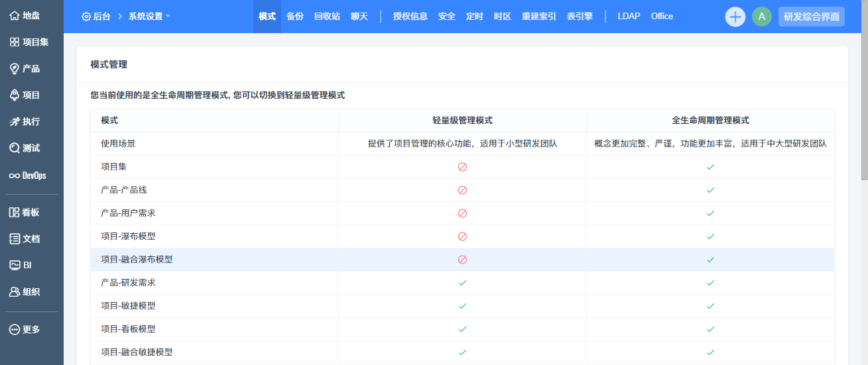The height and width of the screenshot is (365, 868).
Task: Open the 安全 tab
Action: (447, 17)
